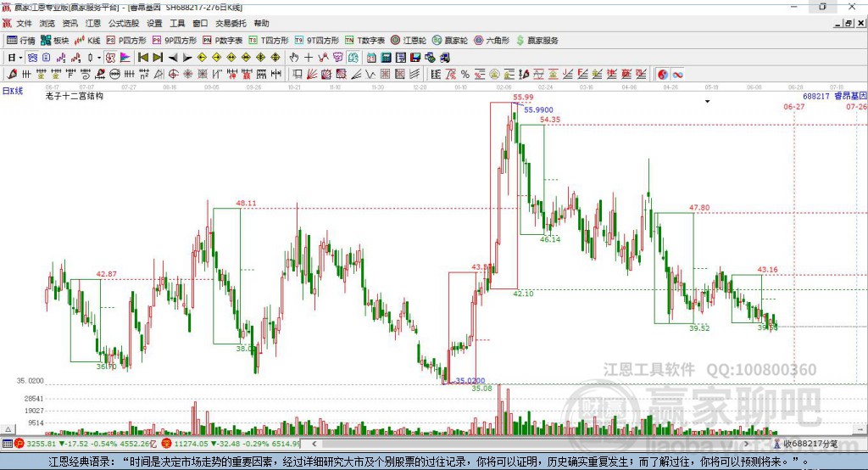Click 深 Shenzhen index status indicator
Viewport: 868px width, 470px height.
click(167, 444)
